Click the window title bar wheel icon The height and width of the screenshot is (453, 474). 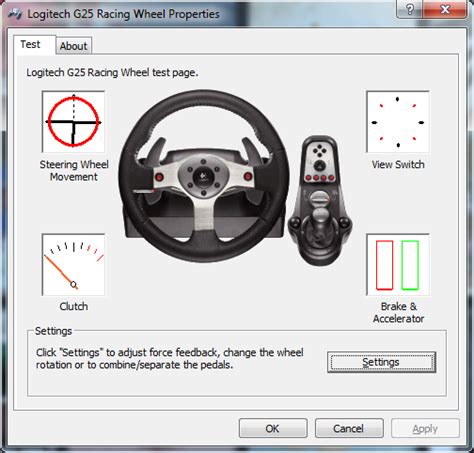pyautogui.click(x=15, y=14)
